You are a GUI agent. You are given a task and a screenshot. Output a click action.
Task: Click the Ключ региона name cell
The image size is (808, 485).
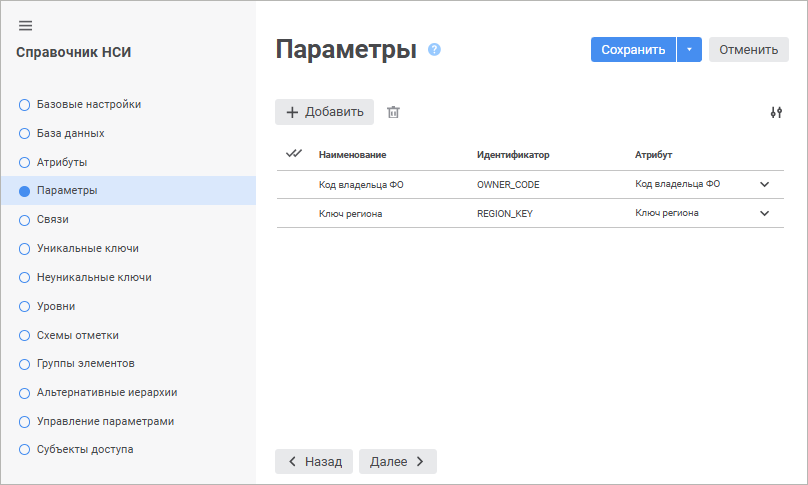click(x=350, y=213)
